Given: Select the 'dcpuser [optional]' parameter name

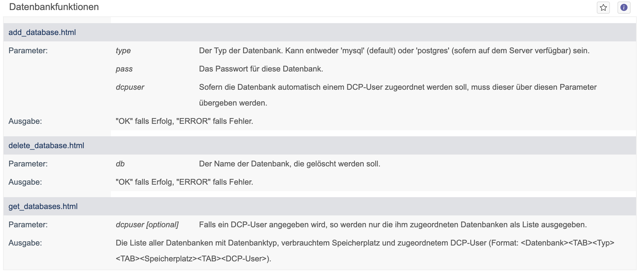Looking at the screenshot, I should pos(147,225).
